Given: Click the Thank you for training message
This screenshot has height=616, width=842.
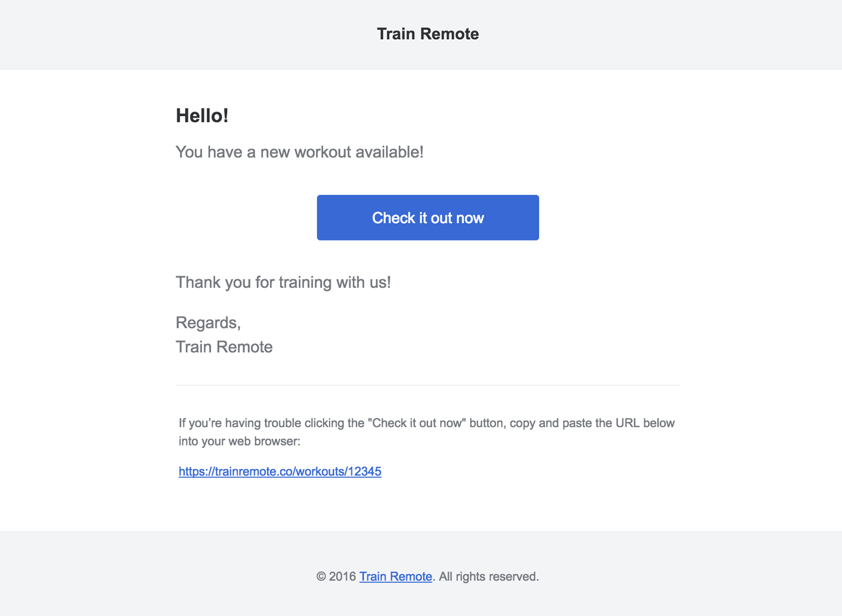Looking at the screenshot, I should [x=283, y=282].
